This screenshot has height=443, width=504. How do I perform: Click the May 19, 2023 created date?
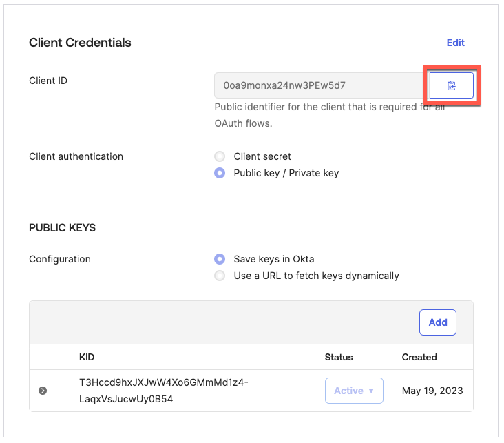click(432, 391)
